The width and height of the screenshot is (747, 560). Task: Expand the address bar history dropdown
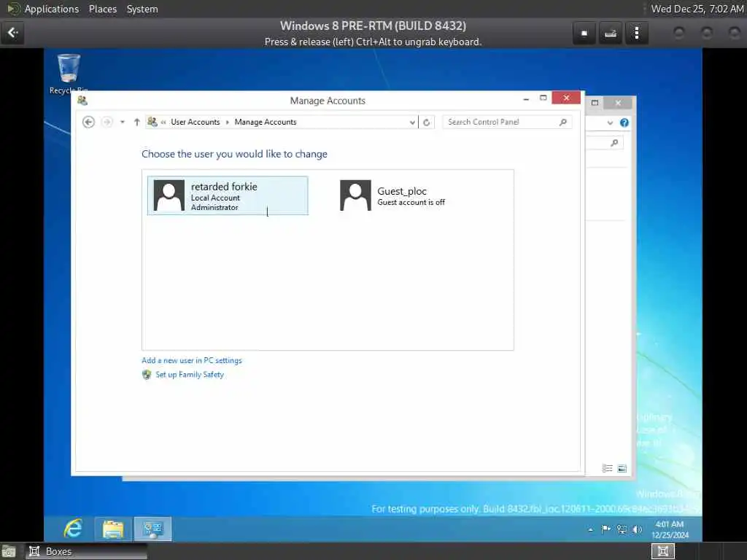[412, 122]
